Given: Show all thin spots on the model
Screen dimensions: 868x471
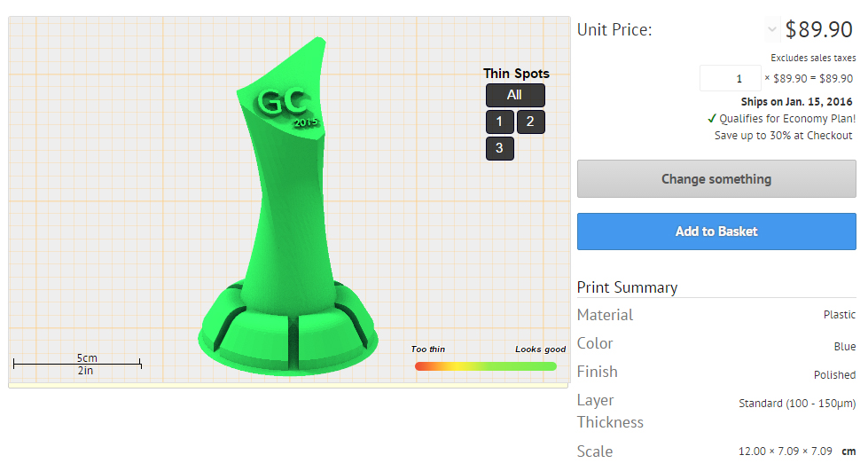Looking at the screenshot, I should (515, 95).
